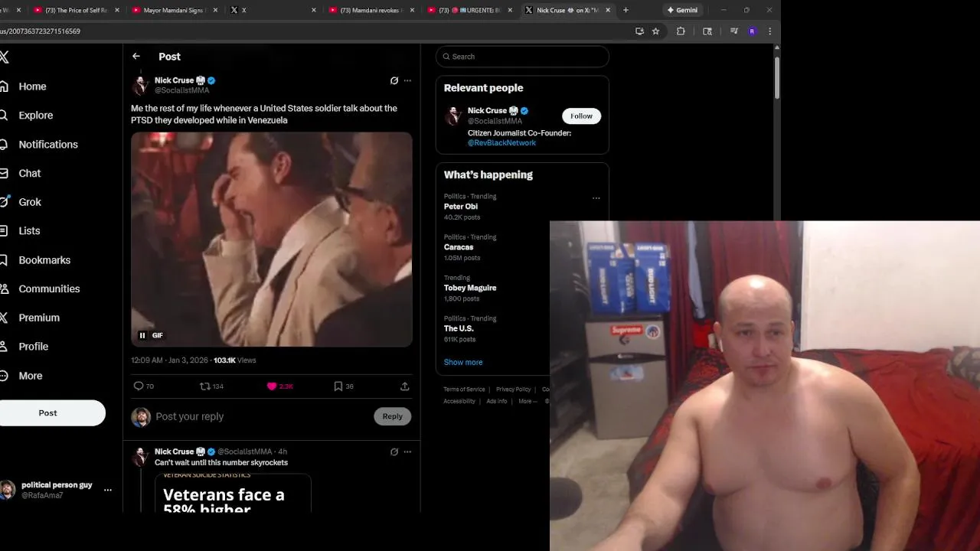Image resolution: width=980 pixels, height=551 pixels.
Task: Open the Chrome profile avatar
Action: coord(752,31)
